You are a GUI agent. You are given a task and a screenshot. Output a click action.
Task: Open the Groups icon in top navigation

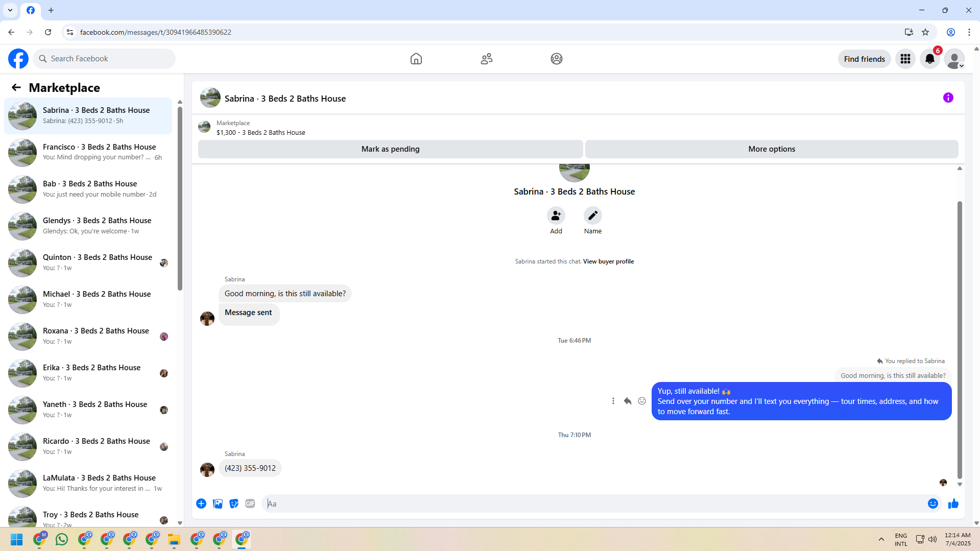point(557,59)
